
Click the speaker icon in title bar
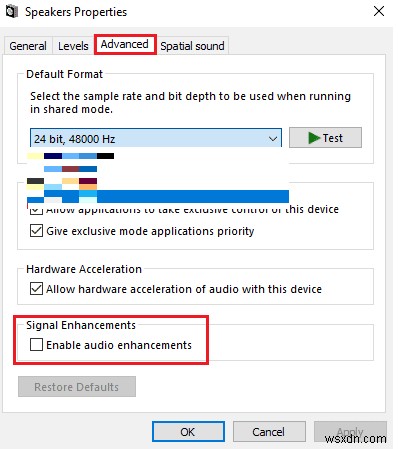[x=12, y=12]
